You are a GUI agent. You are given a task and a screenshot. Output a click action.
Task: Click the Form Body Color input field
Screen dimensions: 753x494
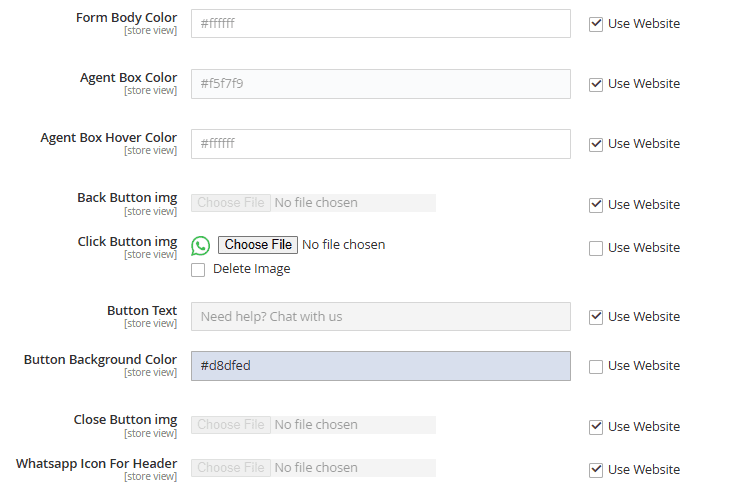(380, 24)
